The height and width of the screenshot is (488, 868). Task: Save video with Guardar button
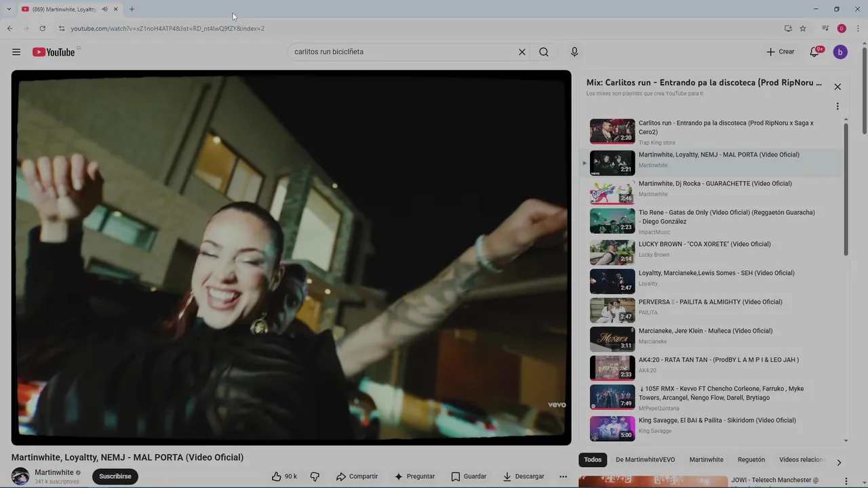coord(469,476)
